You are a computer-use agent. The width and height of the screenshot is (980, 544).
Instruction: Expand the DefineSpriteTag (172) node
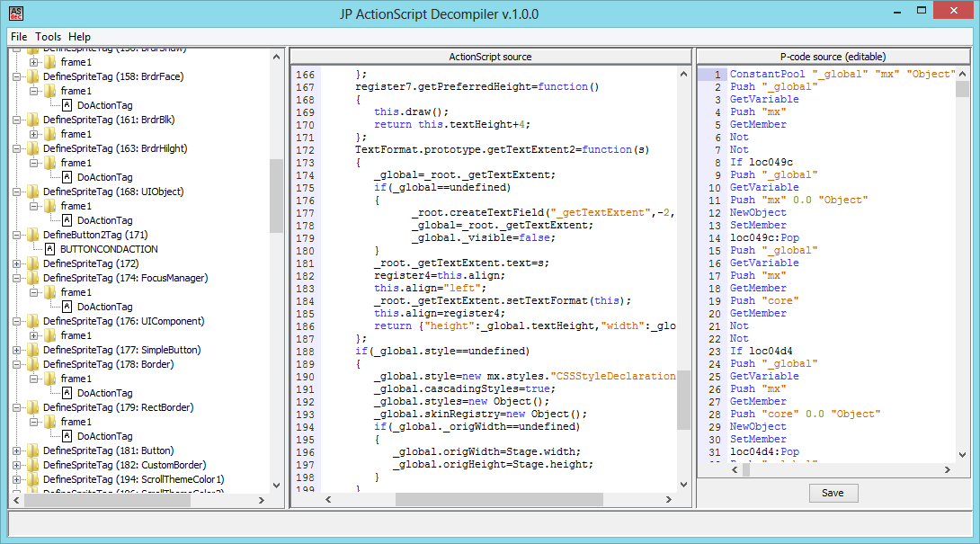(x=17, y=263)
